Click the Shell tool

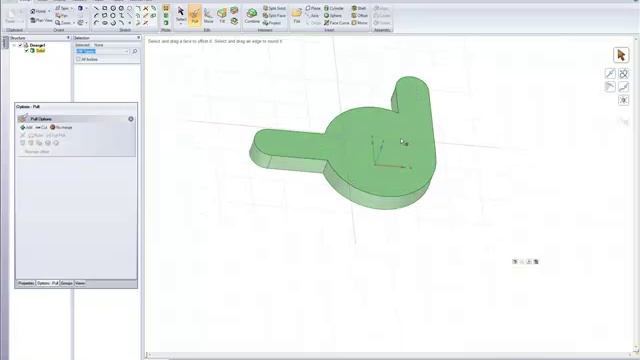click(359, 8)
